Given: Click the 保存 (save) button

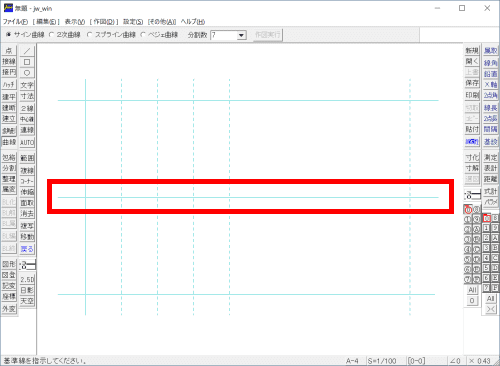Looking at the screenshot, I should (x=472, y=83).
